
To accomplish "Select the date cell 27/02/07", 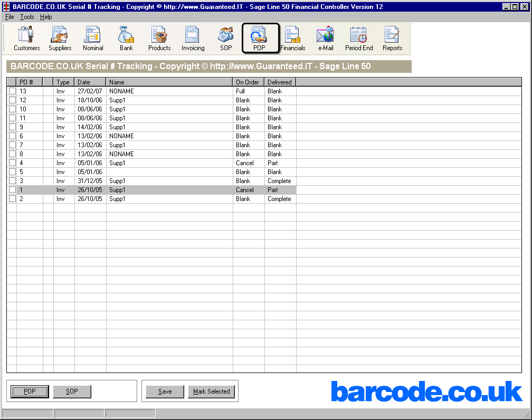I will tap(90, 91).
